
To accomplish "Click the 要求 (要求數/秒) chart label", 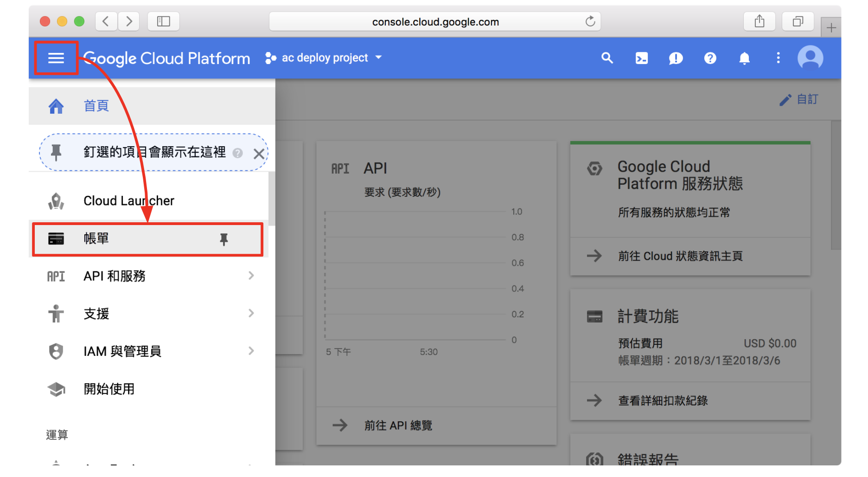I will coord(402,192).
